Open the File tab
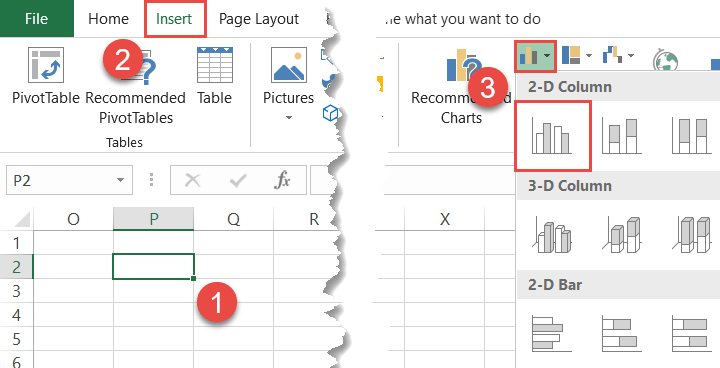The width and height of the screenshot is (720, 368). pos(37,19)
